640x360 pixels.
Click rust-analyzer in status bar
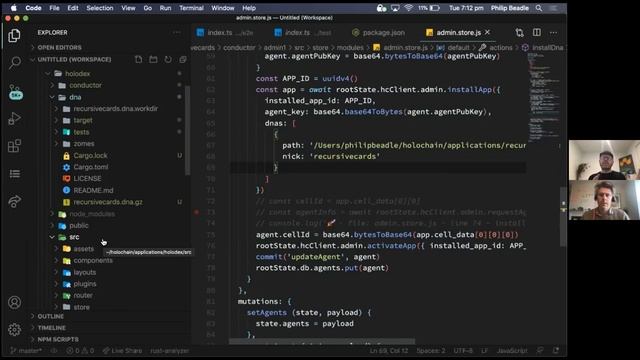click(169, 351)
